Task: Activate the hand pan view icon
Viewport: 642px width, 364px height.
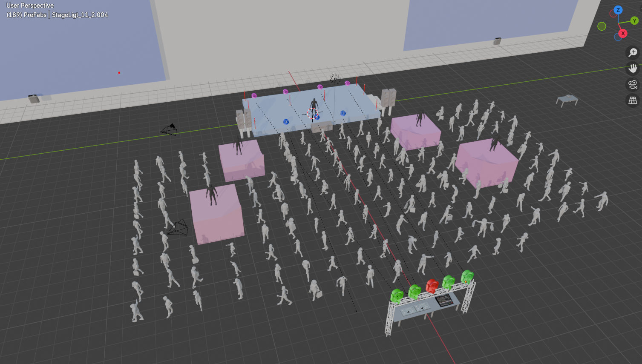Action: click(633, 69)
